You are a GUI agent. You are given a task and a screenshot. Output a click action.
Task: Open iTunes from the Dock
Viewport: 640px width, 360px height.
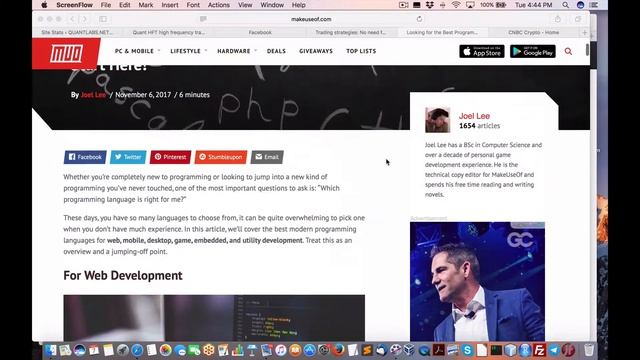coord(280,350)
